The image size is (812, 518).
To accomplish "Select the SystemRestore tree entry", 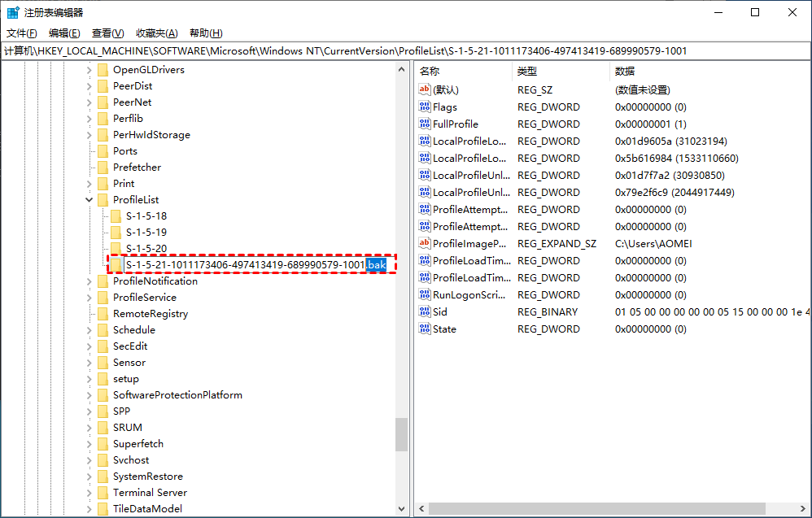I will [x=147, y=477].
